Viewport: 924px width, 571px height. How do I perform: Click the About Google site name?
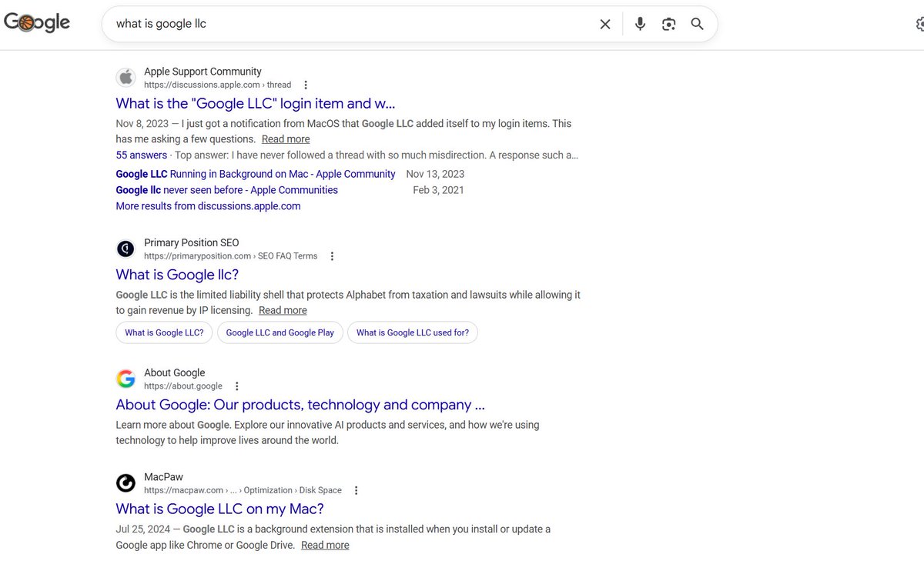point(175,372)
